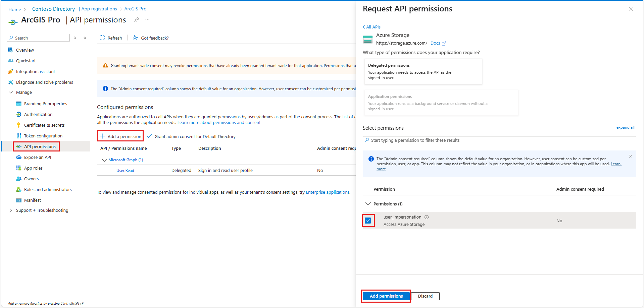Dismiss the admin consent info banner

click(x=631, y=156)
